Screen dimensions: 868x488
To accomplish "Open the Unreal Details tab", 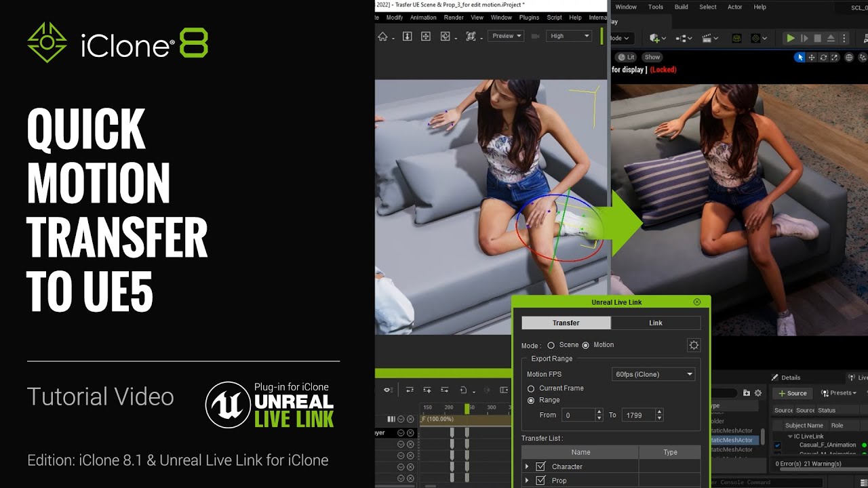I will click(x=786, y=378).
